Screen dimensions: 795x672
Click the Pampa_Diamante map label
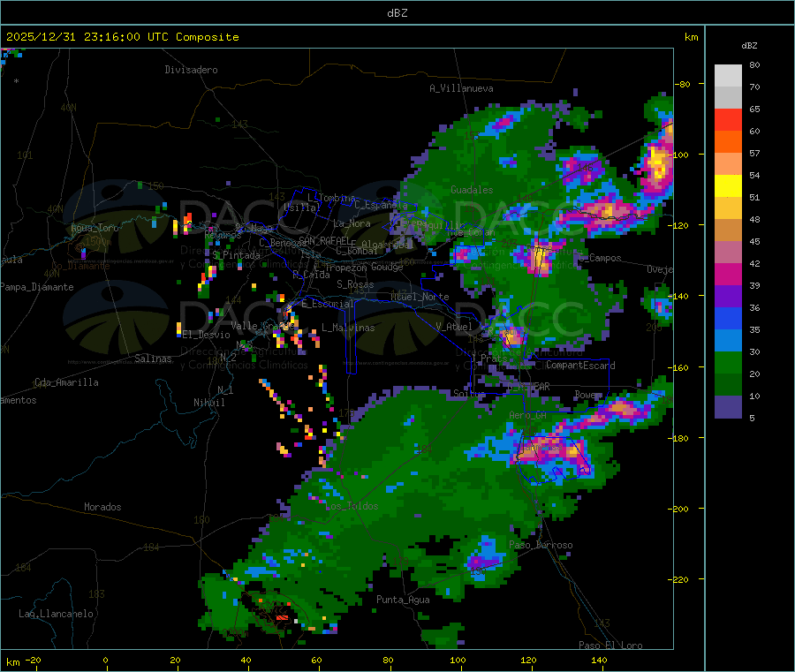click(x=37, y=287)
